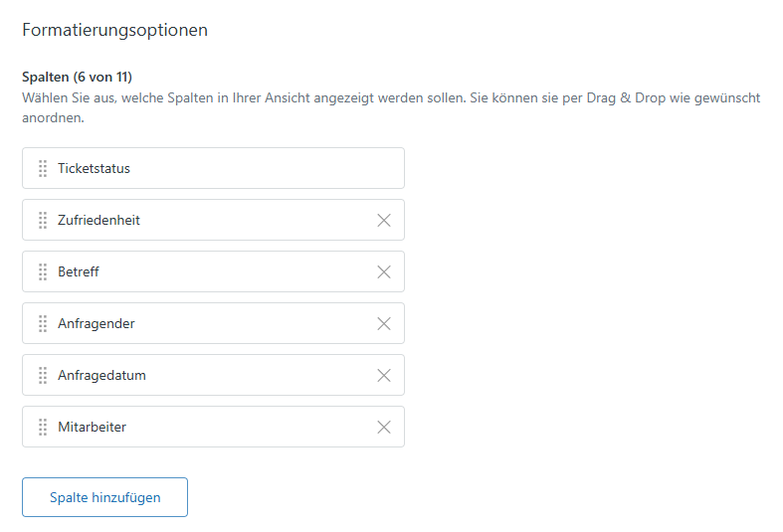Select the Anfragedatum column label

tap(101, 375)
